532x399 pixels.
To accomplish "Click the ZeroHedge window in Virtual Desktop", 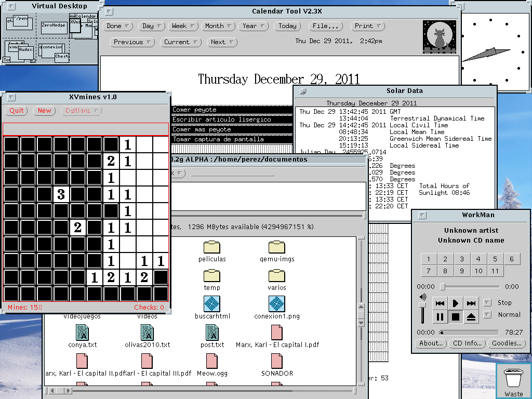I will pos(54,28).
